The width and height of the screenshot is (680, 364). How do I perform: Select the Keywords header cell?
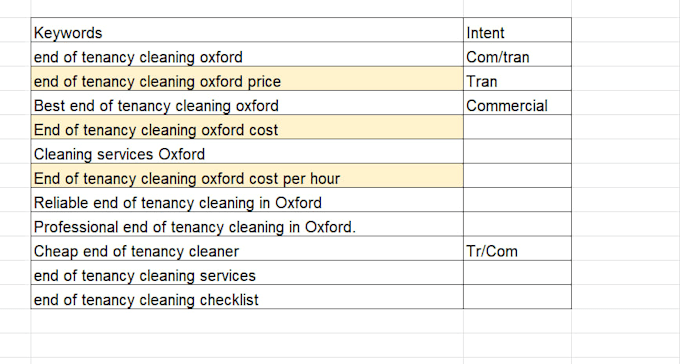247,30
